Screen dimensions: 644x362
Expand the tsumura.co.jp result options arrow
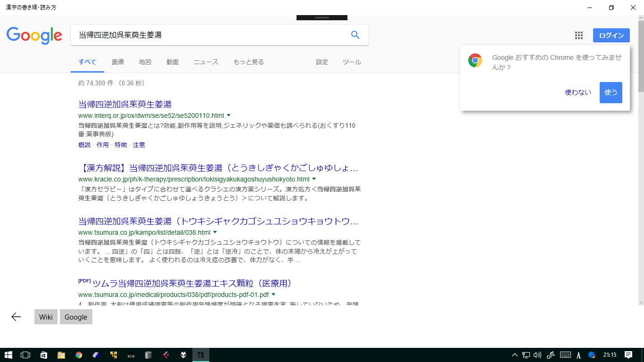[215, 232]
